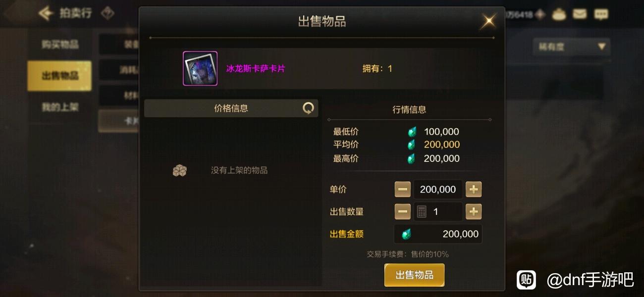
Task: Tap the money bag icon in the top bar
Action: coord(559,14)
